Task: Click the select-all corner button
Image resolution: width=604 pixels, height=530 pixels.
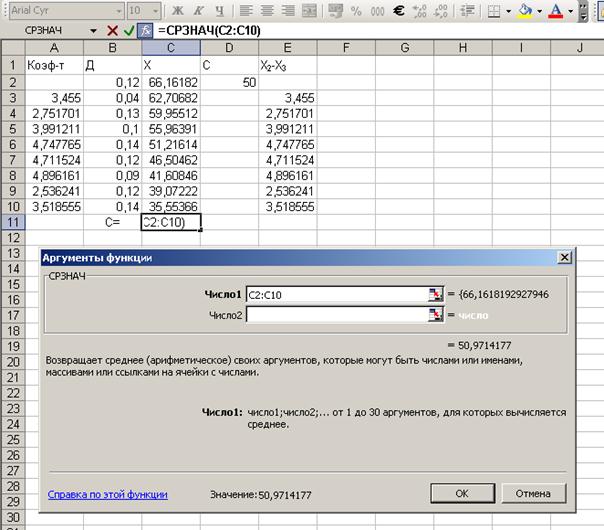Action: tap(13, 48)
